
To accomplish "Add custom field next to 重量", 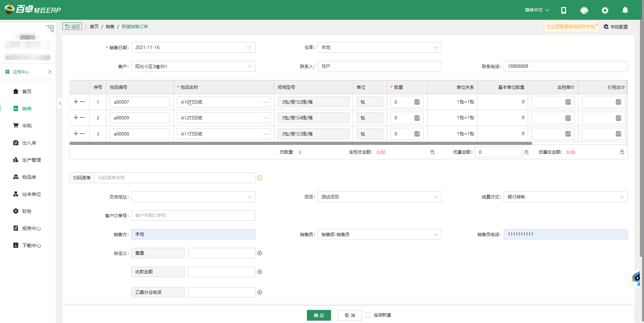I will click(x=260, y=253).
